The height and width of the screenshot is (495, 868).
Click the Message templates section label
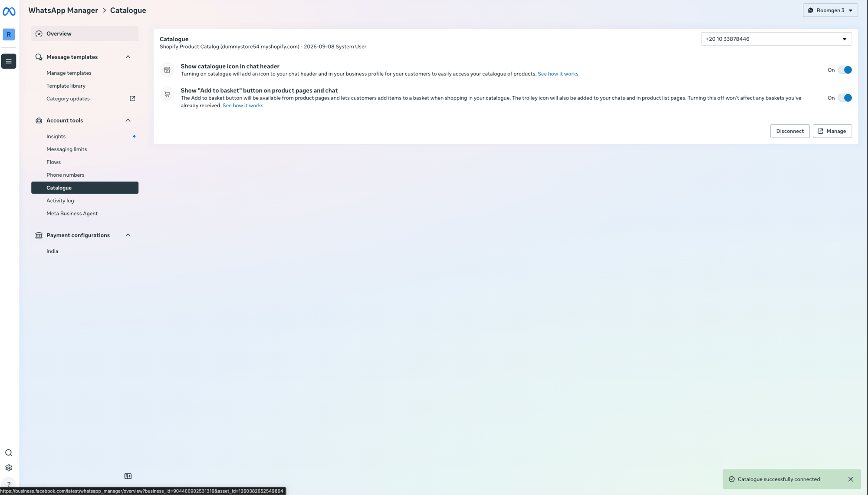pos(72,57)
